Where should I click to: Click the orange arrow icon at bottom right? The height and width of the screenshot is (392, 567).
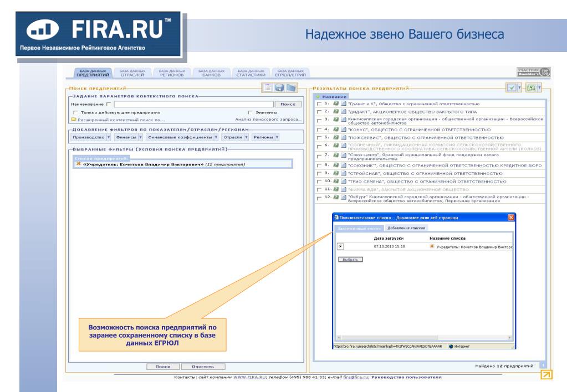546,374
